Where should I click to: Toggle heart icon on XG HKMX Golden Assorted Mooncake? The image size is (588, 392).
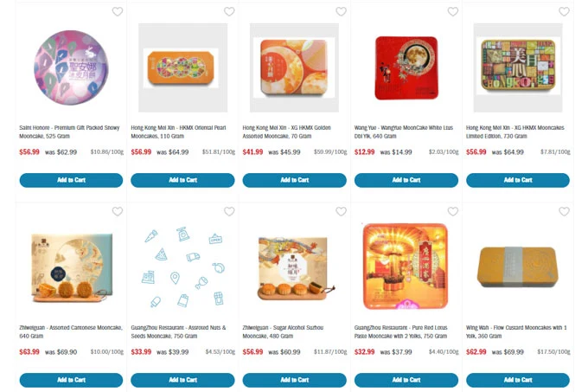[x=341, y=11]
